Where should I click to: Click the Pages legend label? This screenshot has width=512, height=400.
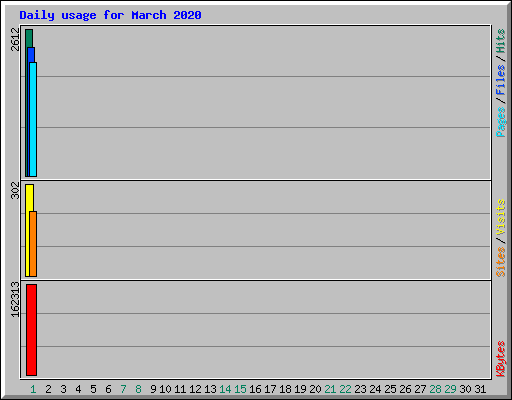click(x=500, y=122)
